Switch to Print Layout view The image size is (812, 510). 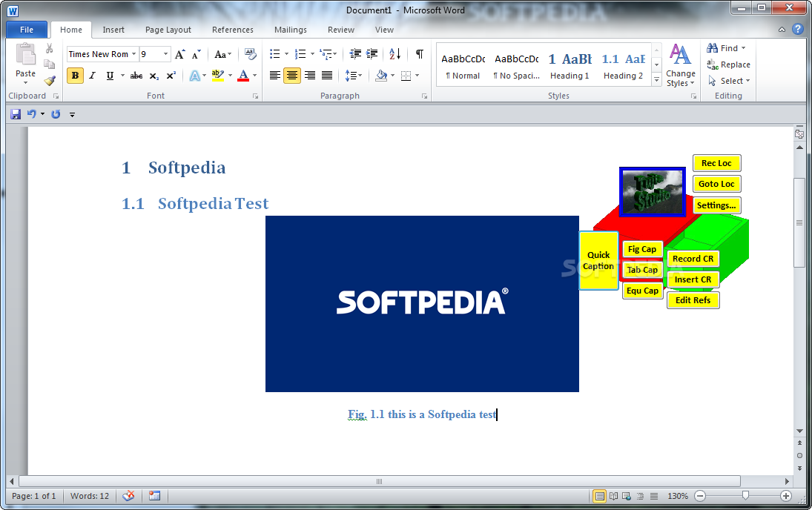(x=600, y=496)
